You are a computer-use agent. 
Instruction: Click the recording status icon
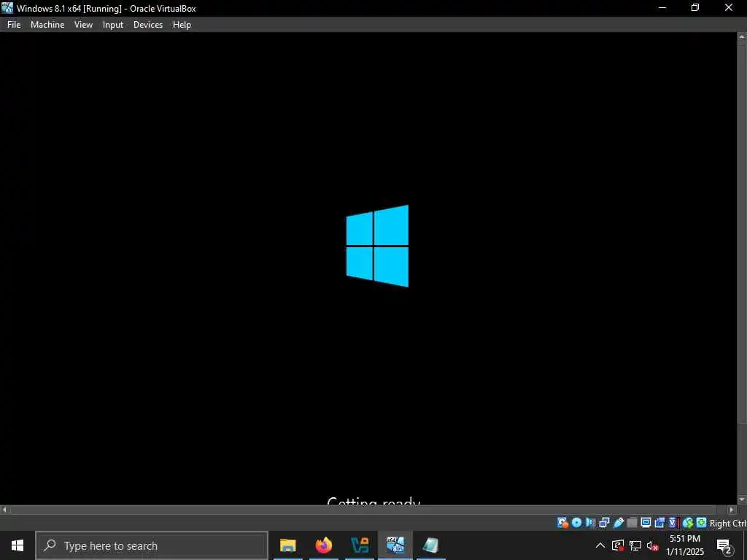(659, 523)
